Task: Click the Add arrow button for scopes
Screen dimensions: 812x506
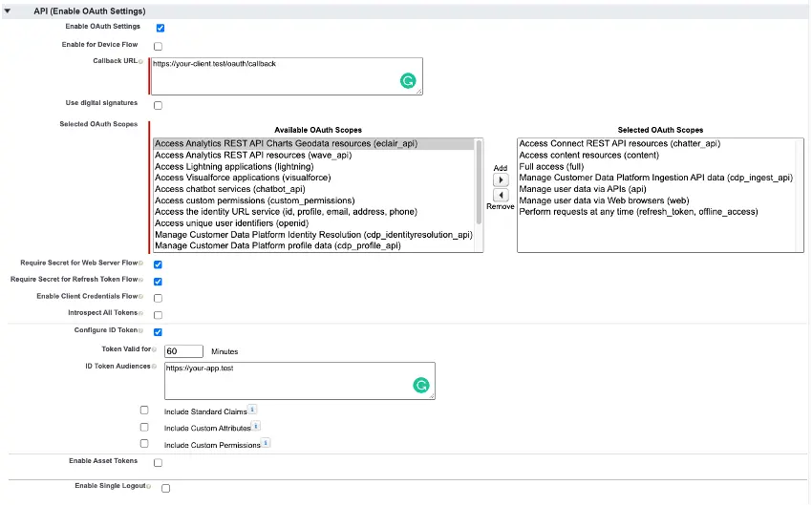Action: 501,179
